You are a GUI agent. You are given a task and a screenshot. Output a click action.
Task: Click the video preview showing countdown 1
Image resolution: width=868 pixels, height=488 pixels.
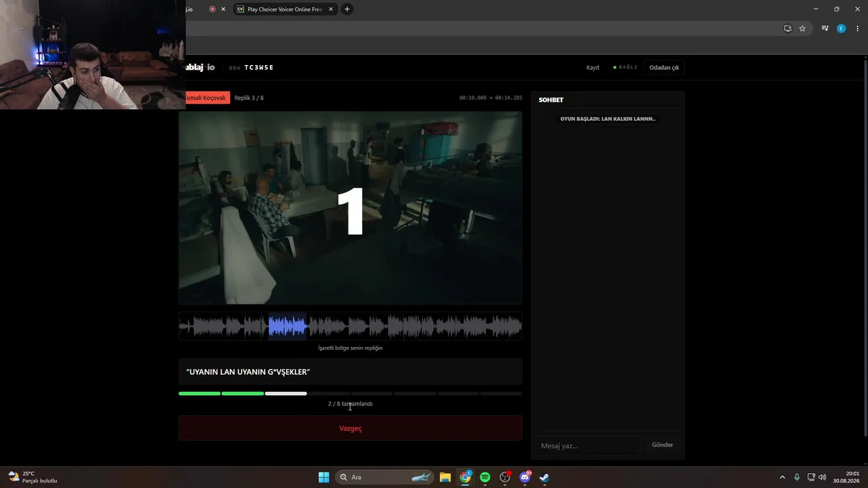(350, 208)
